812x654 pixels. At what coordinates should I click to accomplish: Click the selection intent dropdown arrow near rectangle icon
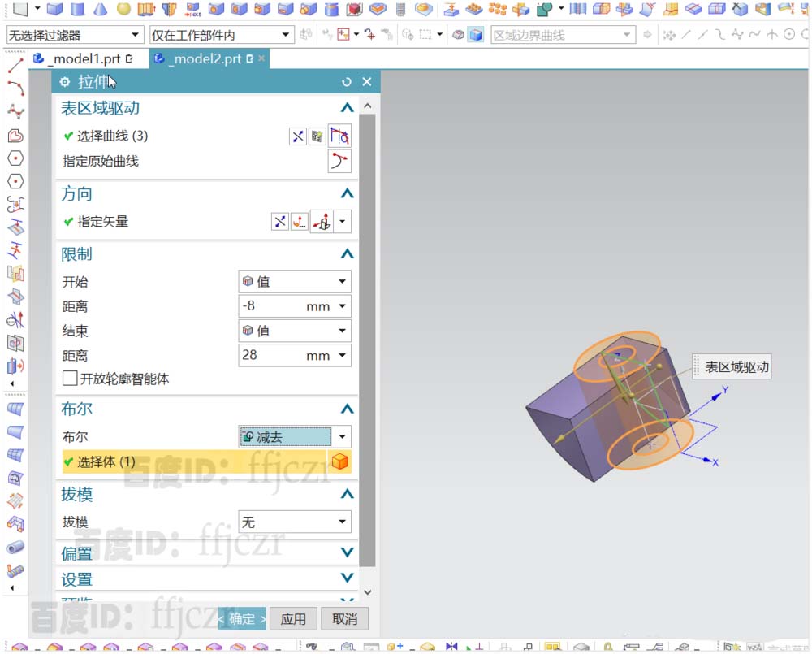pos(439,35)
